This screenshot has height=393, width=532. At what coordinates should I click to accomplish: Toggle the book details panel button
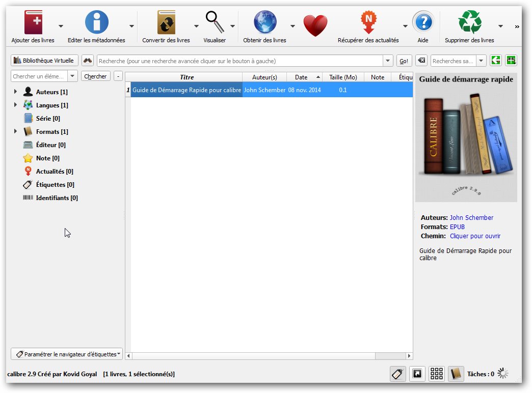point(456,374)
